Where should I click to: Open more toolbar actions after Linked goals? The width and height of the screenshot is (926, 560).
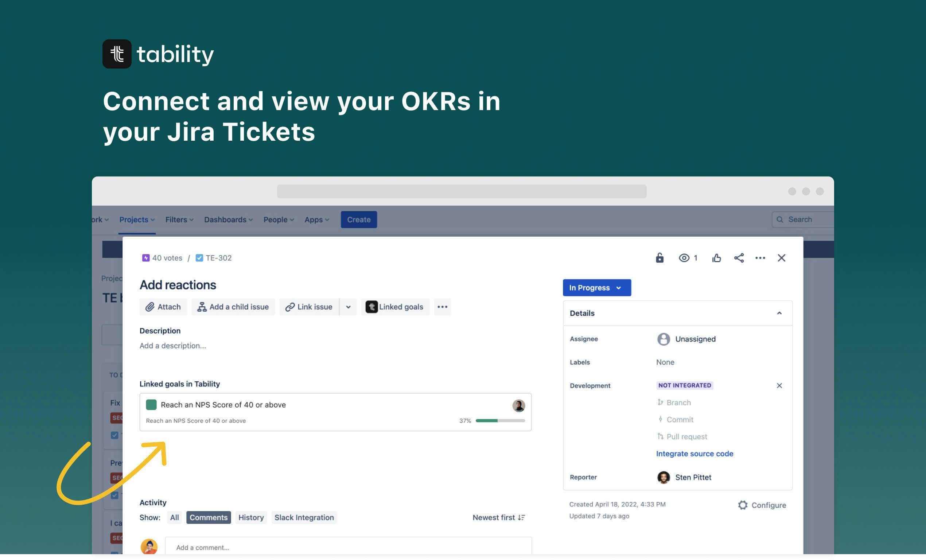point(442,307)
